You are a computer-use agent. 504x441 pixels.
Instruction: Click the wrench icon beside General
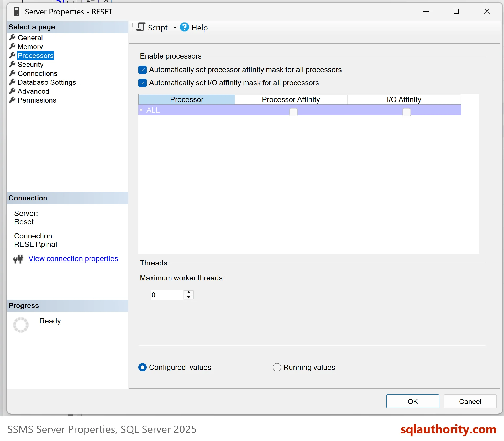[x=12, y=38]
